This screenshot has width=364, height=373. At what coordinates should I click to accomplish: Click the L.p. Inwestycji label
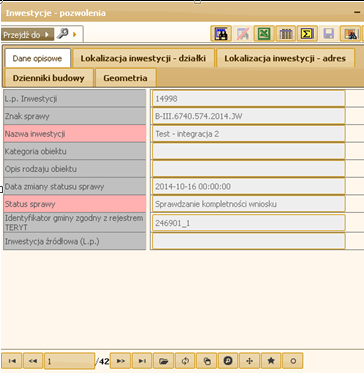(x=75, y=99)
